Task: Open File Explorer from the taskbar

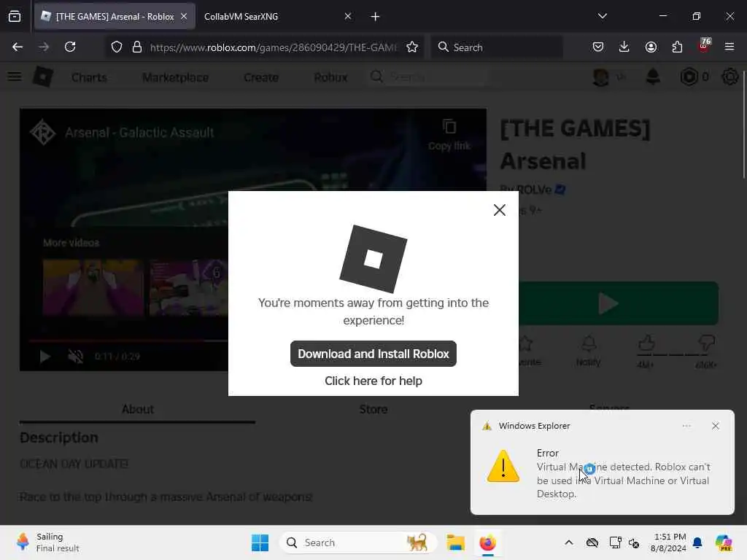Action: (x=455, y=542)
